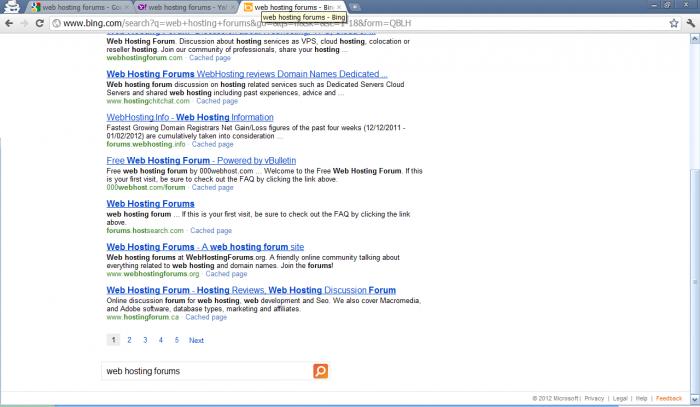
Task: Click the 000webhost.com/forum URL text
Action: click(x=146, y=187)
